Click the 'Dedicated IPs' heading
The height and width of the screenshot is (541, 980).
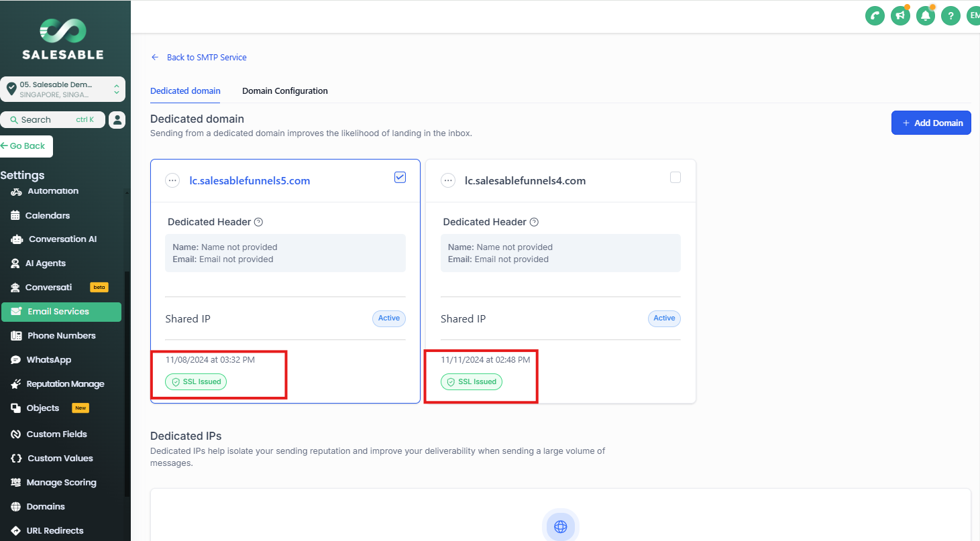pyautogui.click(x=186, y=436)
